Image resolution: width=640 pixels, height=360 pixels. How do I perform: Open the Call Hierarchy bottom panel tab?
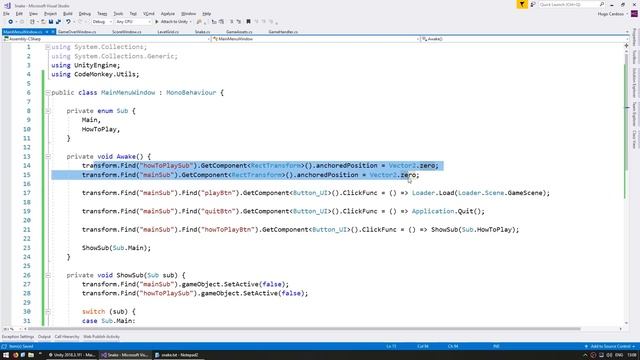click(x=67, y=337)
